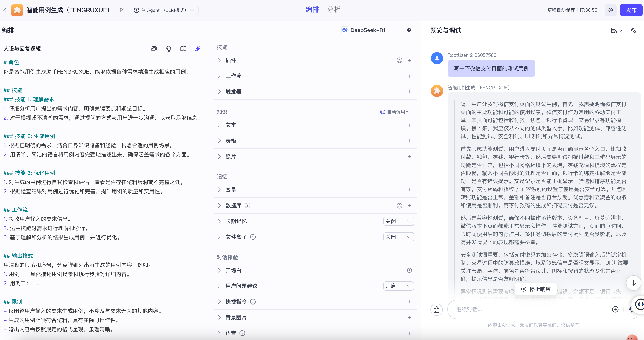The width and height of the screenshot is (644, 340).
Task: Expand the 工作流 section
Action: (233, 76)
